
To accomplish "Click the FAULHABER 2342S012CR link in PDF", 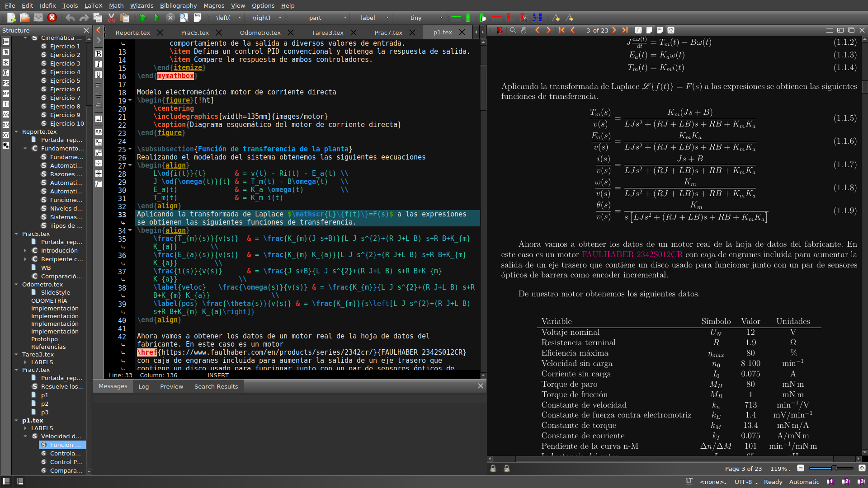I will click(x=632, y=254).
